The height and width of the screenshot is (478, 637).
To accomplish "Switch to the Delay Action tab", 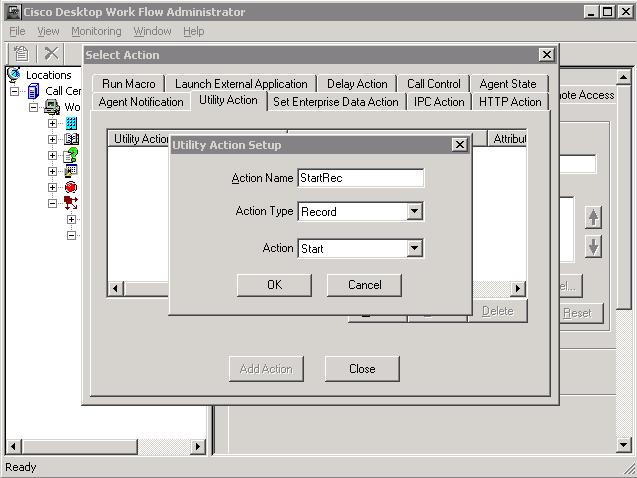I will pos(357,84).
